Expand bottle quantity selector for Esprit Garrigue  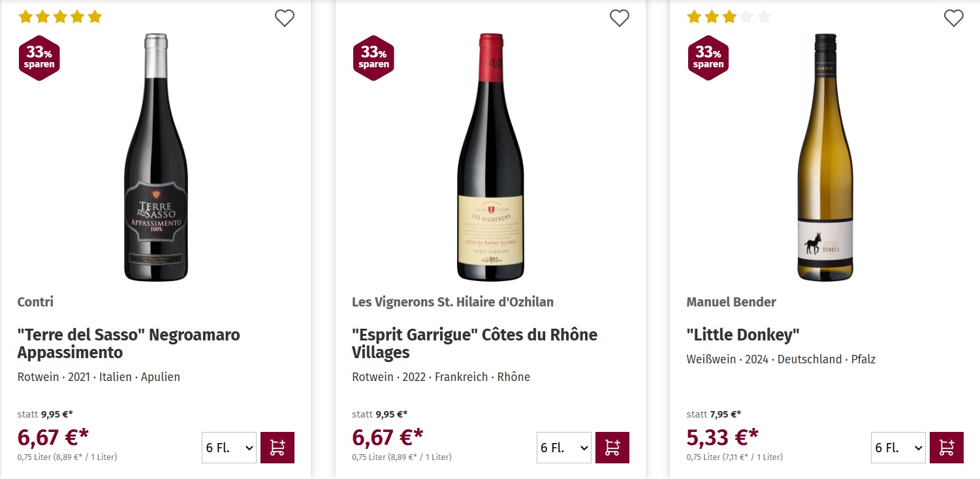click(x=563, y=448)
